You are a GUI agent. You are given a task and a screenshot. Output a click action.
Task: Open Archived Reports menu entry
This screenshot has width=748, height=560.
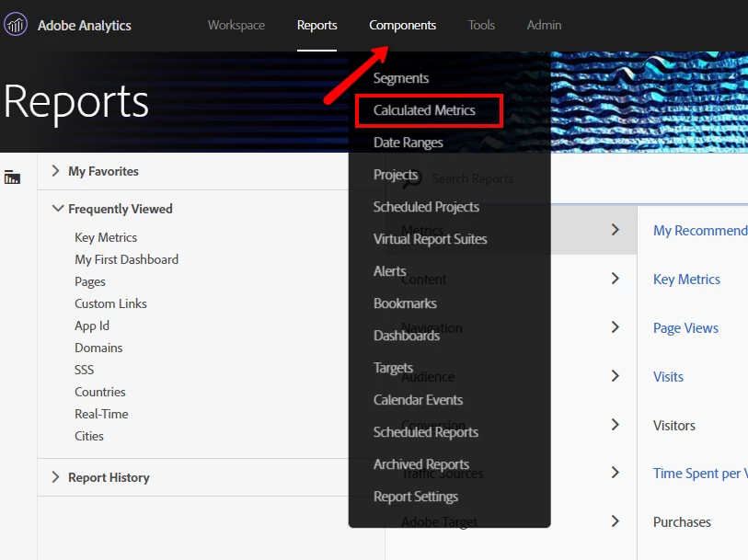[x=420, y=464]
